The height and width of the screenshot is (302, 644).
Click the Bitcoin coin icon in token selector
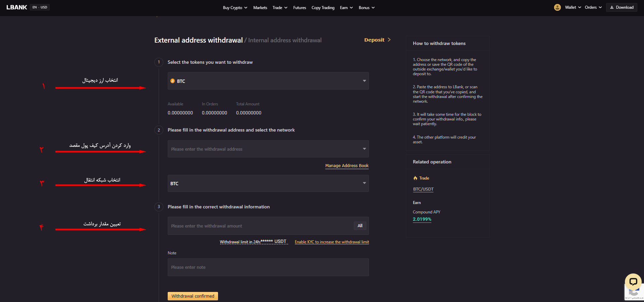173,81
